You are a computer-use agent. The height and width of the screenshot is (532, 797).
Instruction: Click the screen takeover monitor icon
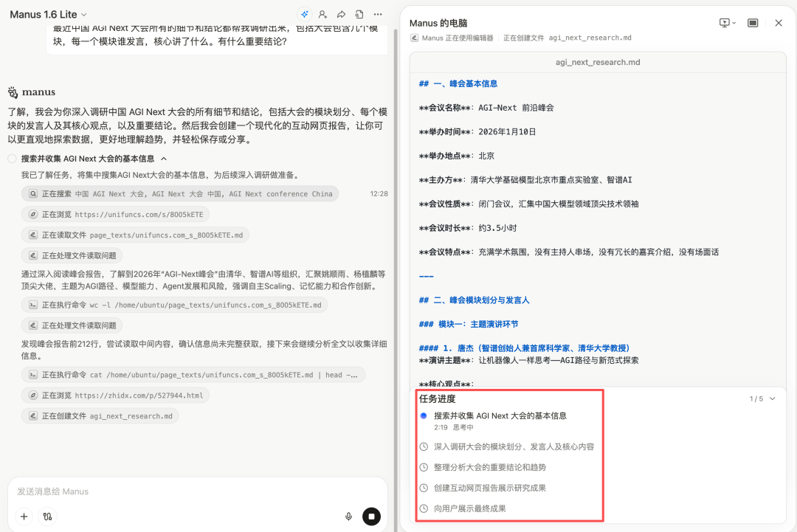724,23
